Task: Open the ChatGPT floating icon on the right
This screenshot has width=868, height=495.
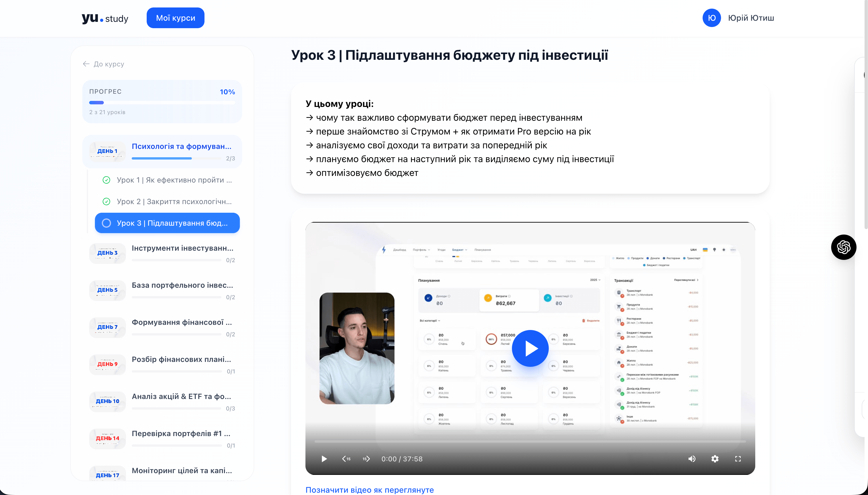Action: click(844, 247)
